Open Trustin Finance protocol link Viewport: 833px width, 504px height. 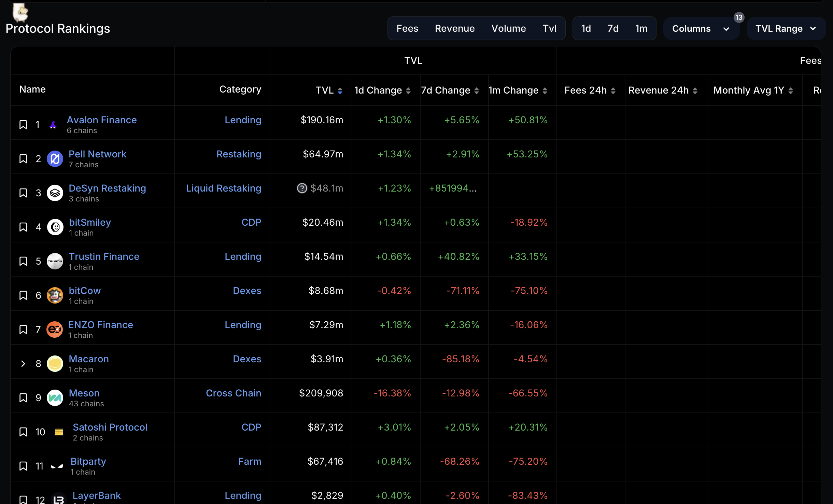pos(104,256)
